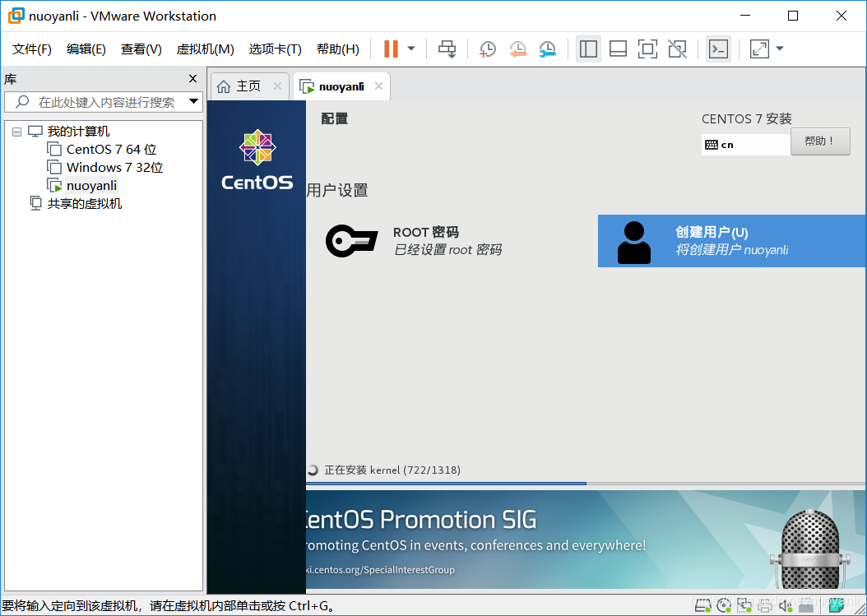Open the power options dropdown arrow
867x616 pixels.
pos(411,49)
